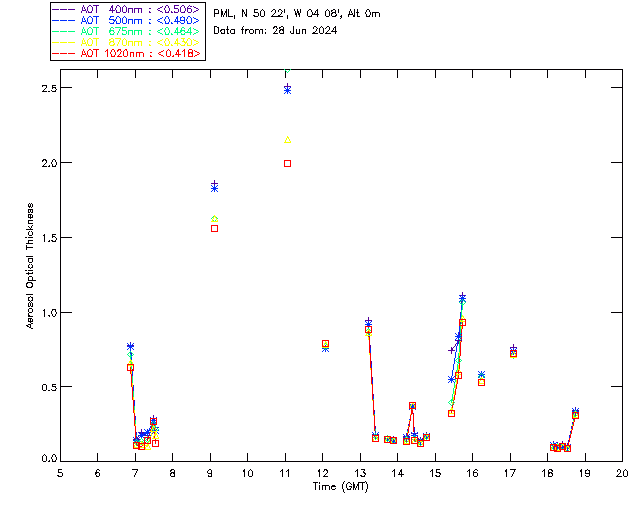Click the x-axis tick label 10

(247, 473)
